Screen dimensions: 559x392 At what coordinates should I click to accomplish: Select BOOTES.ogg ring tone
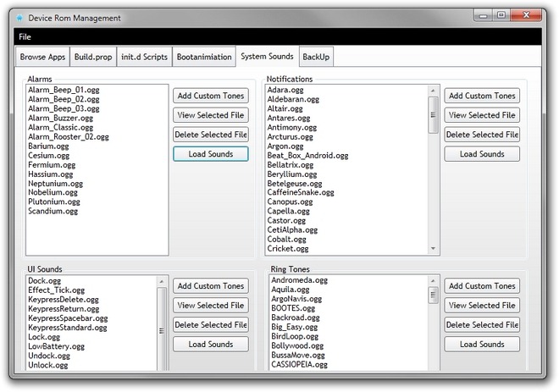(x=293, y=308)
